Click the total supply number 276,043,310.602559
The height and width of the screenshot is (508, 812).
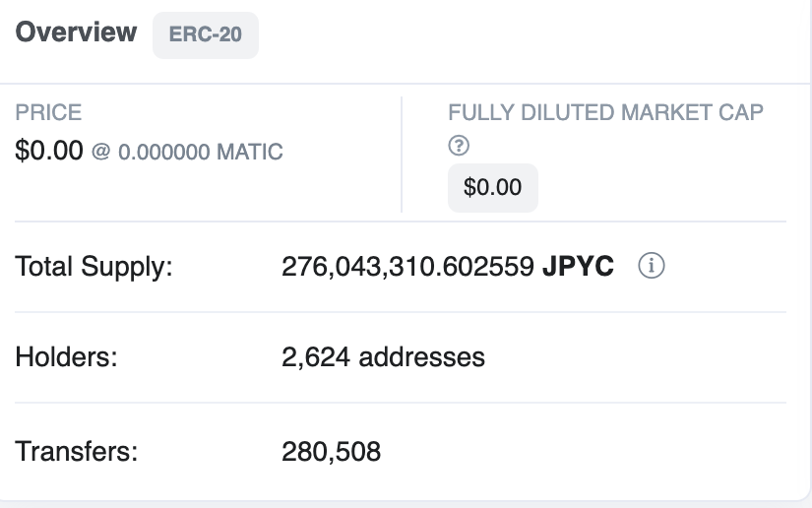[x=407, y=266]
